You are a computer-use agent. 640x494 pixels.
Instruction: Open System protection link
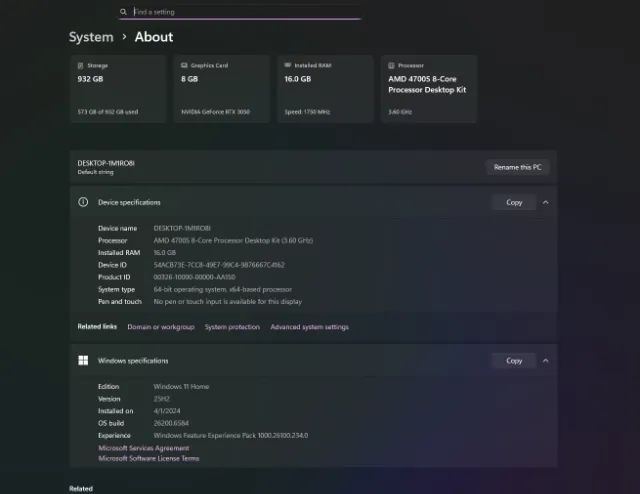[232, 327]
